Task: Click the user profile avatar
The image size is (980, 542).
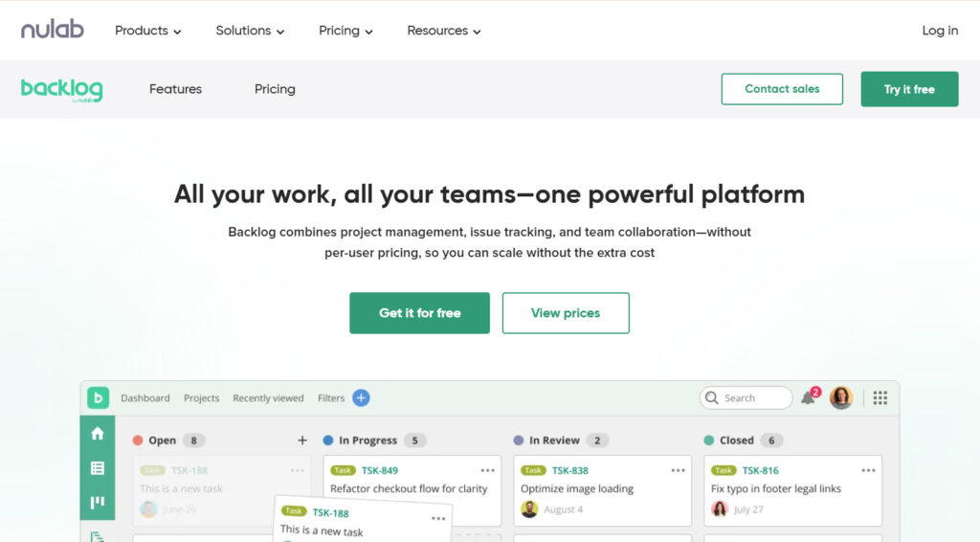Action: [x=841, y=397]
